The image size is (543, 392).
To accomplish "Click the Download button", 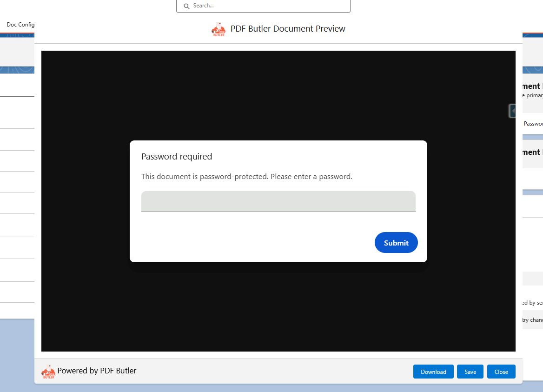I will (x=433, y=372).
